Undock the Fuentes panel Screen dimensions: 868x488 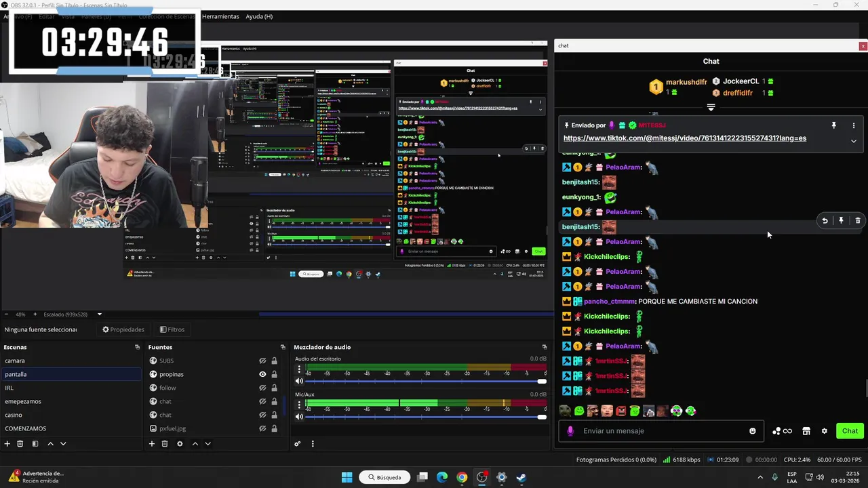click(x=283, y=347)
